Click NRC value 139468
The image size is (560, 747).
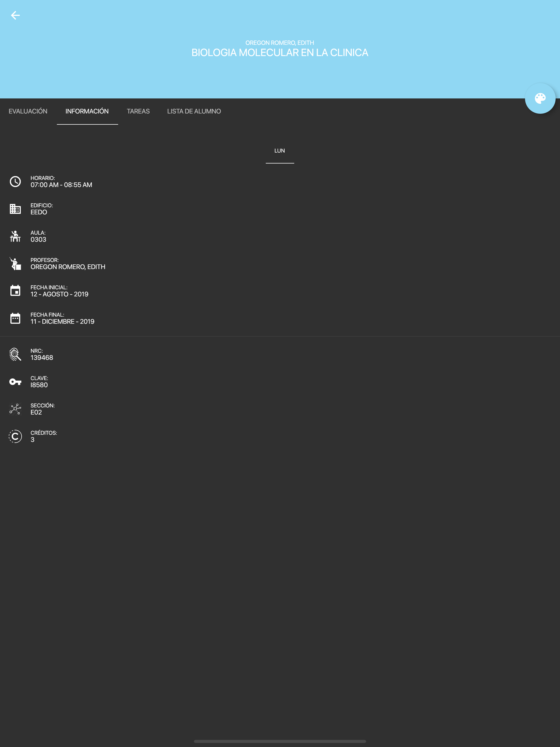pos(42,358)
